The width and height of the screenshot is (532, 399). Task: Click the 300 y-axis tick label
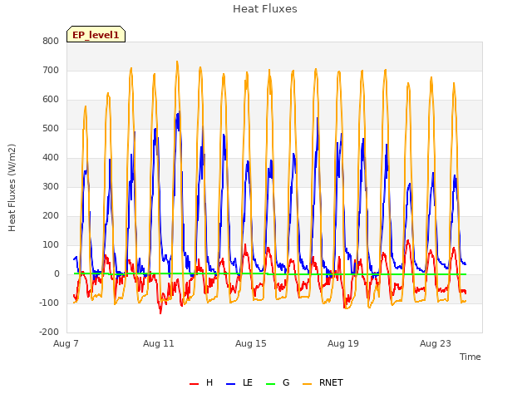(x=51, y=186)
